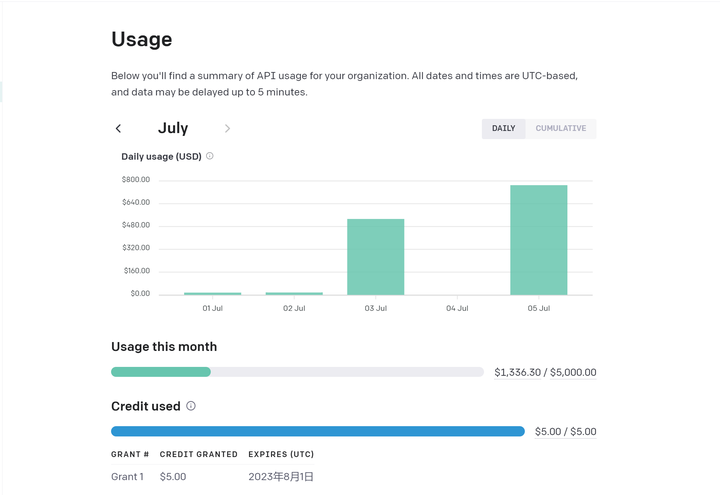Click the EXPIRES (UTC) column header
The width and height of the screenshot is (720, 495).
pos(281,454)
